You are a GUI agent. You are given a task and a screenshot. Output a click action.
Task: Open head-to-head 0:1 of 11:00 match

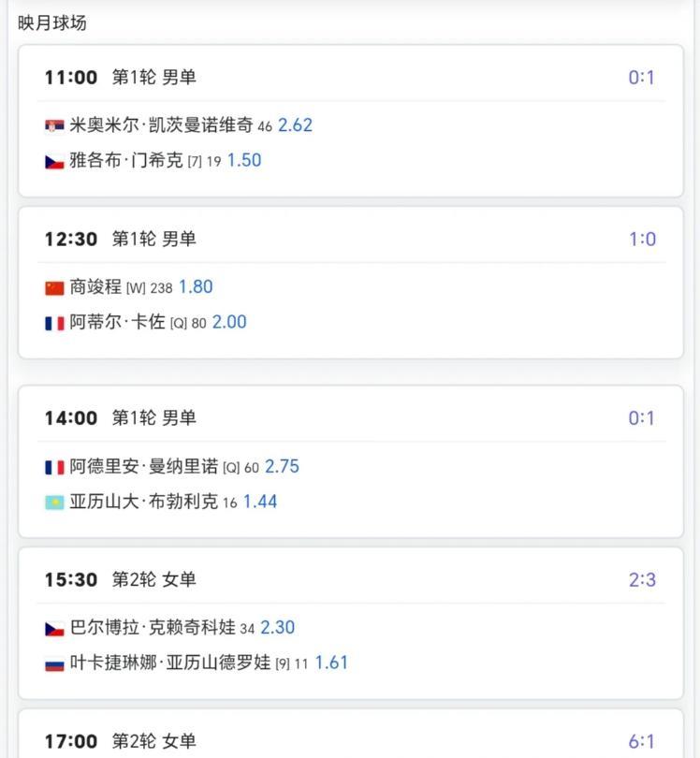tap(641, 78)
